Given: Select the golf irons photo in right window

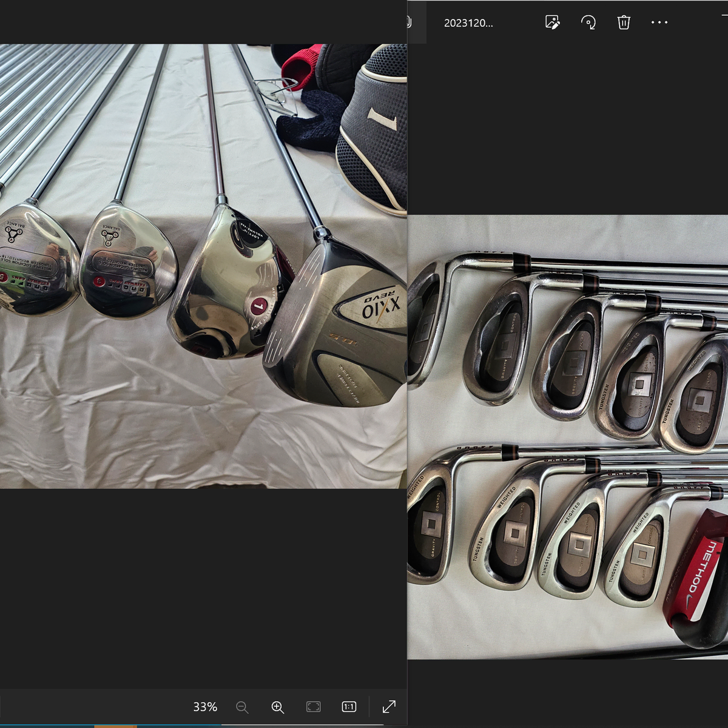Looking at the screenshot, I should tap(568, 437).
